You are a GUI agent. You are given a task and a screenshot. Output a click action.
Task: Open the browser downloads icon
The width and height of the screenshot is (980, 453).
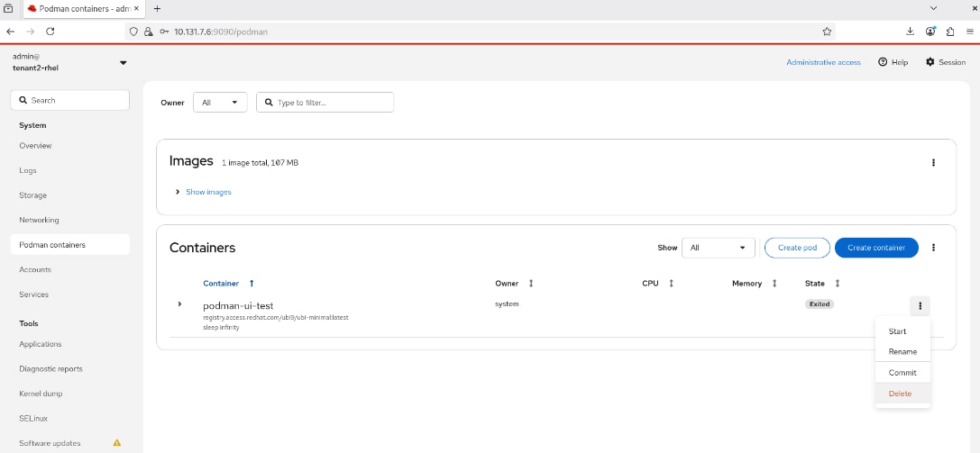(x=910, y=32)
